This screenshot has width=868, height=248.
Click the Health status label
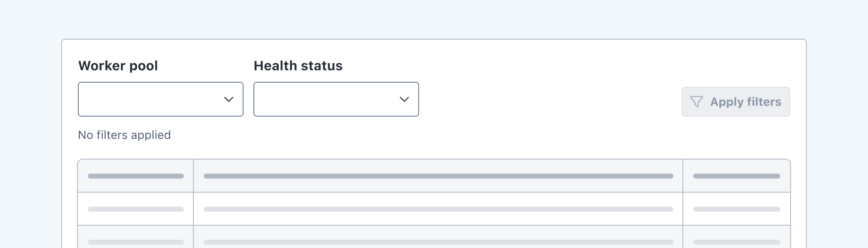[x=298, y=65]
